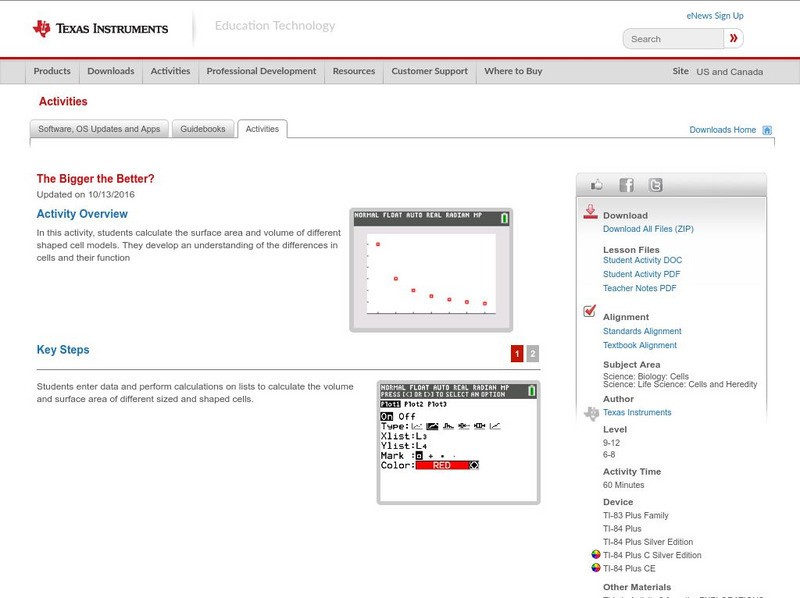Select Key Steps page 1

517,353
